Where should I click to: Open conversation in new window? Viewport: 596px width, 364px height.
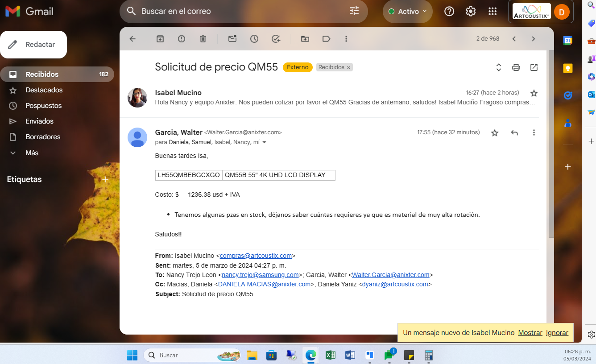(x=534, y=67)
